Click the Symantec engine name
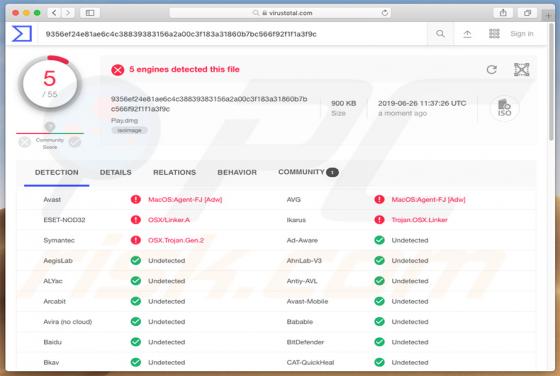Image resolution: width=560 pixels, height=376 pixels. [x=59, y=240]
